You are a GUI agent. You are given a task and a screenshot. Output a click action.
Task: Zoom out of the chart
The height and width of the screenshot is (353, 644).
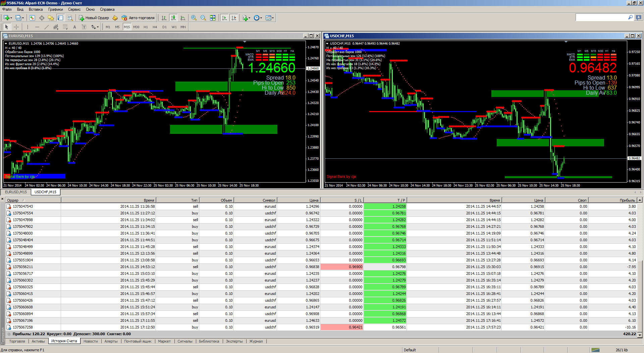(203, 18)
